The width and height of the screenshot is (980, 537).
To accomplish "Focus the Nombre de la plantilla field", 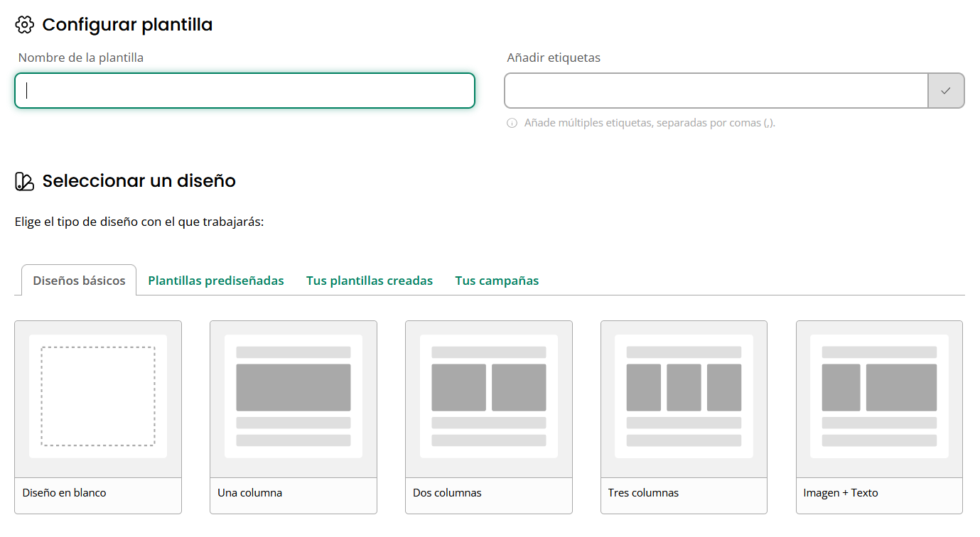I will 244,91.
